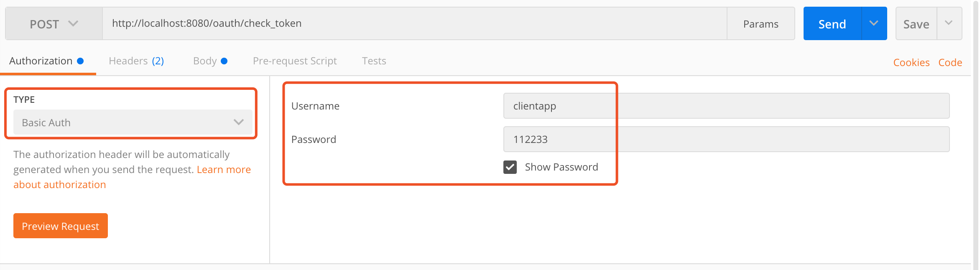Open the Code snippet link

[x=950, y=63]
